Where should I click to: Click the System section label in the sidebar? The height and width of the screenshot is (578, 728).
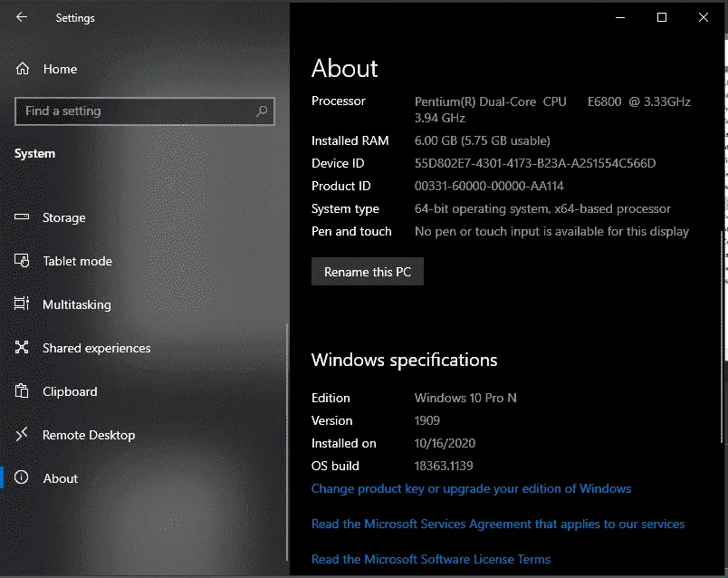tap(34, 154)
